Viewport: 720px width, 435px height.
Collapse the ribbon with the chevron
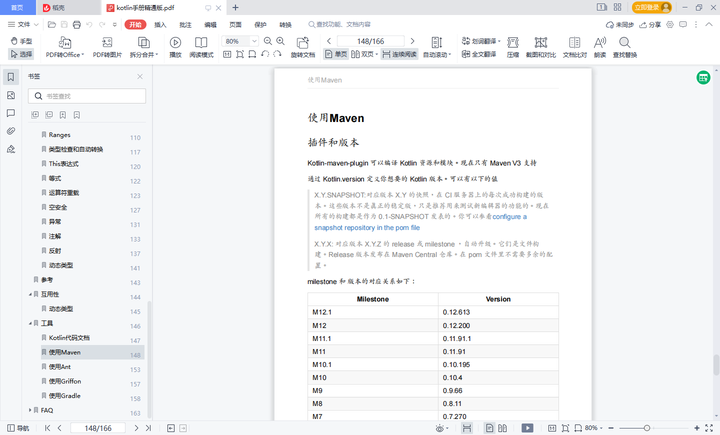pos(709,25)
